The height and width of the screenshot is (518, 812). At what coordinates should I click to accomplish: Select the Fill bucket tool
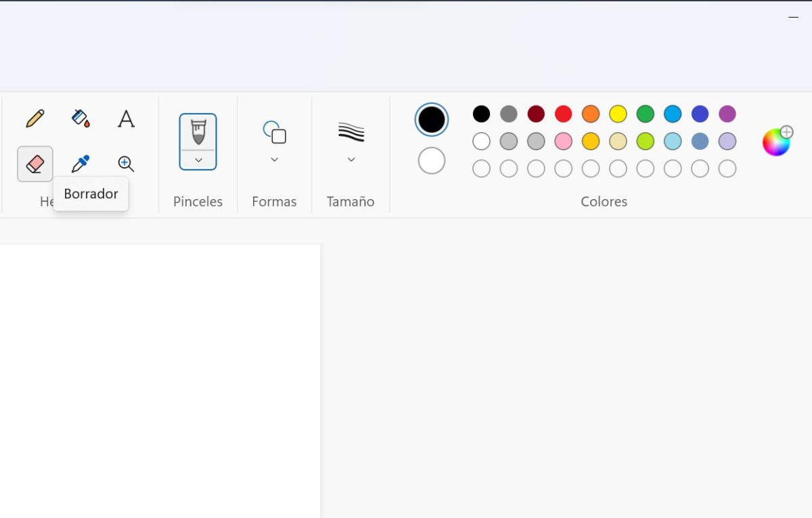point(81,119)
